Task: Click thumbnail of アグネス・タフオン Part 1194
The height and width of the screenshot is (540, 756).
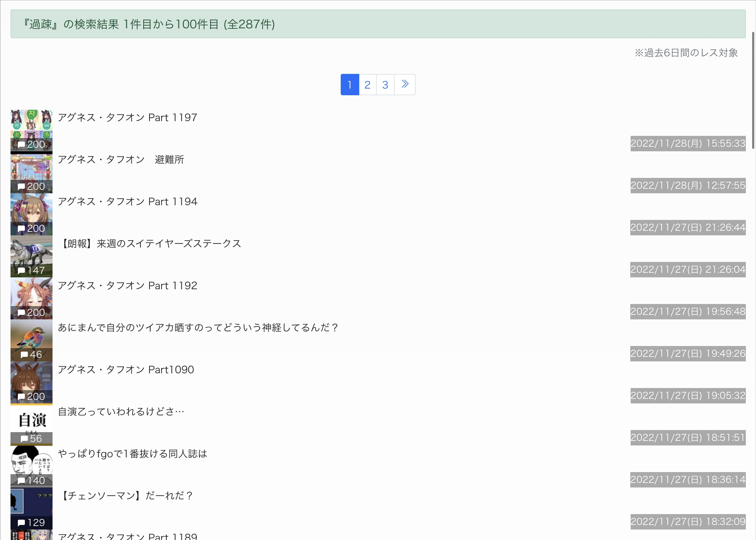Action: pos(32,214)
